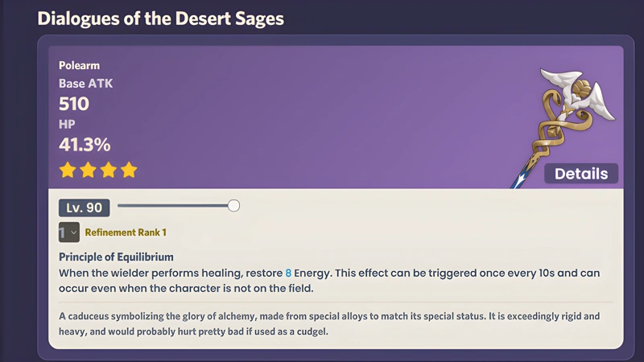Viewport: 644px width, 362px height.
Task: Expand the refinement rank dropdown
Action: (x=69, y=232)
